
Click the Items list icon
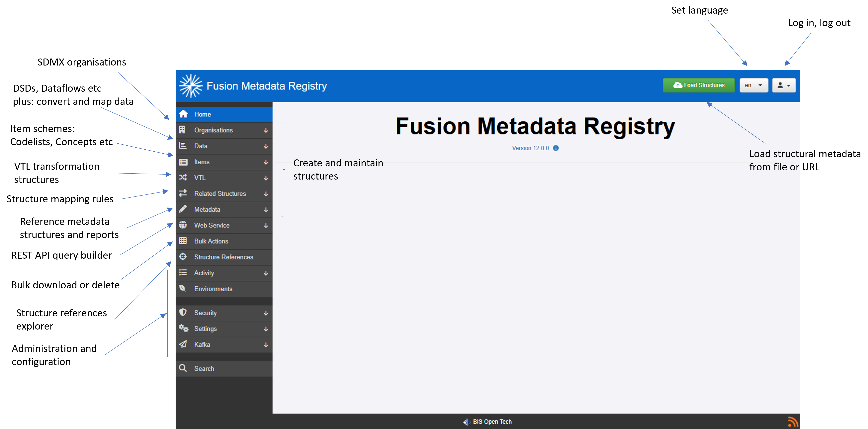(x=183, y=162)
